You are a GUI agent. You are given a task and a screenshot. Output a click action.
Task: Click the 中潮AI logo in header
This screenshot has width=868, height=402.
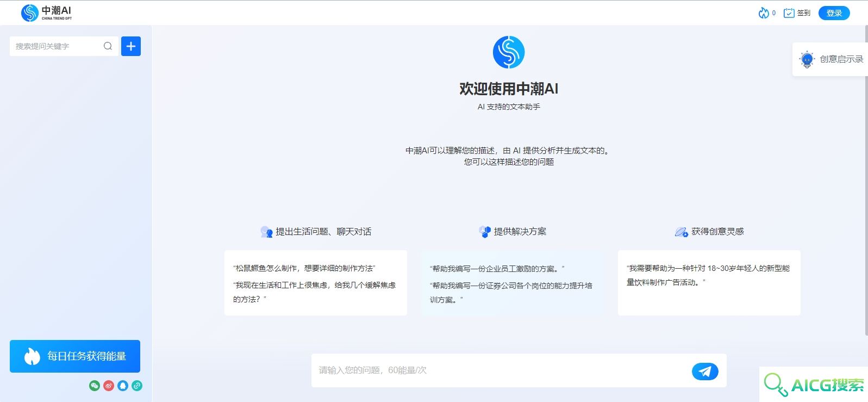pyautogui.click(x=46, y=13)
